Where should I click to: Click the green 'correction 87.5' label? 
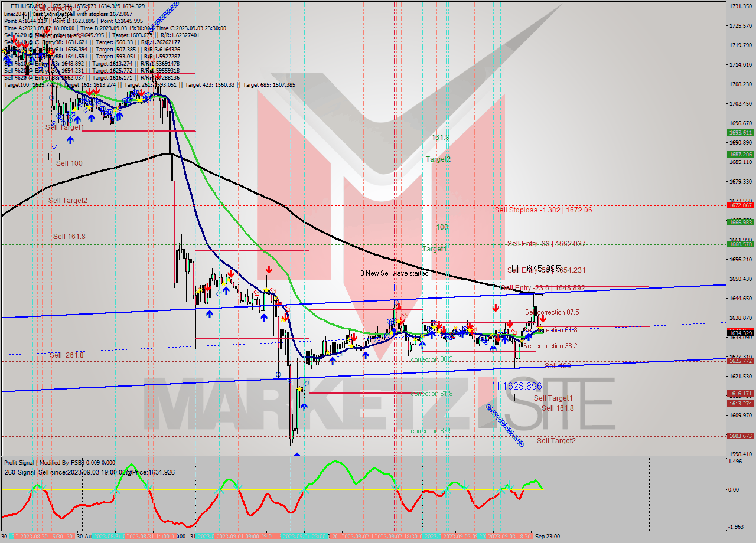click(432, 431)
